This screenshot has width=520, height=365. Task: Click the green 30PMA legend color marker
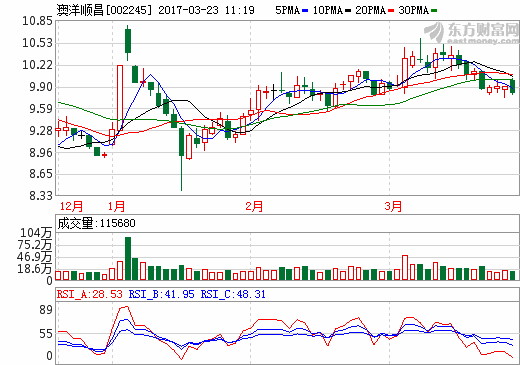(434, 11)
